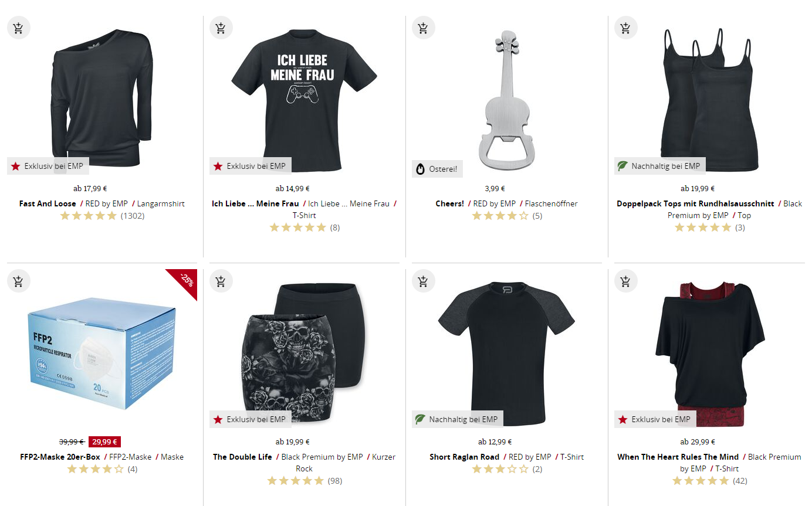The height and width of the screenshot is (506, 812).
Task: Click the Osterei! badge on bottle opener
Action: pyautogui.click(x=438, y=169)
